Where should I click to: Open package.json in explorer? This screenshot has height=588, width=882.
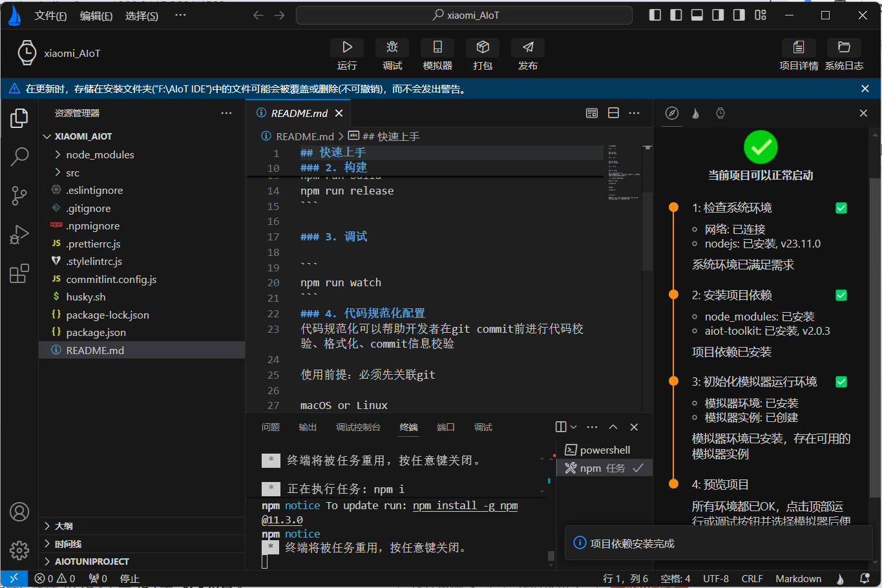click(142, 332)
